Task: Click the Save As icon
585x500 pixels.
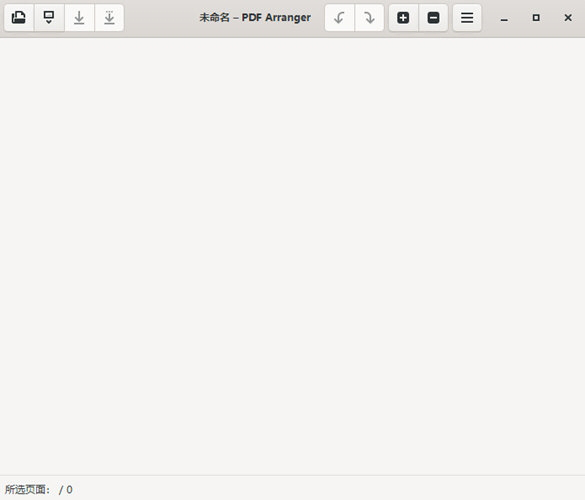Action: click(109, 18)
